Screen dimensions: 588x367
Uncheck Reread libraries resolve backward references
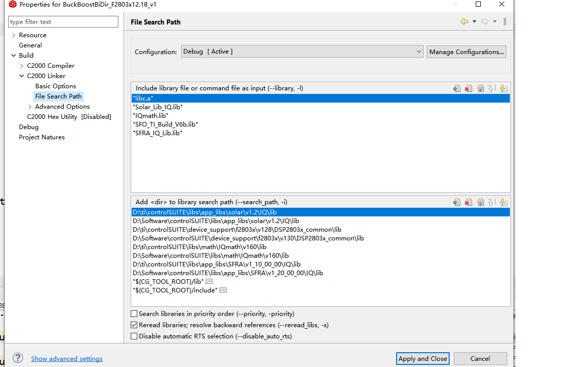click(x=134, y=325)
